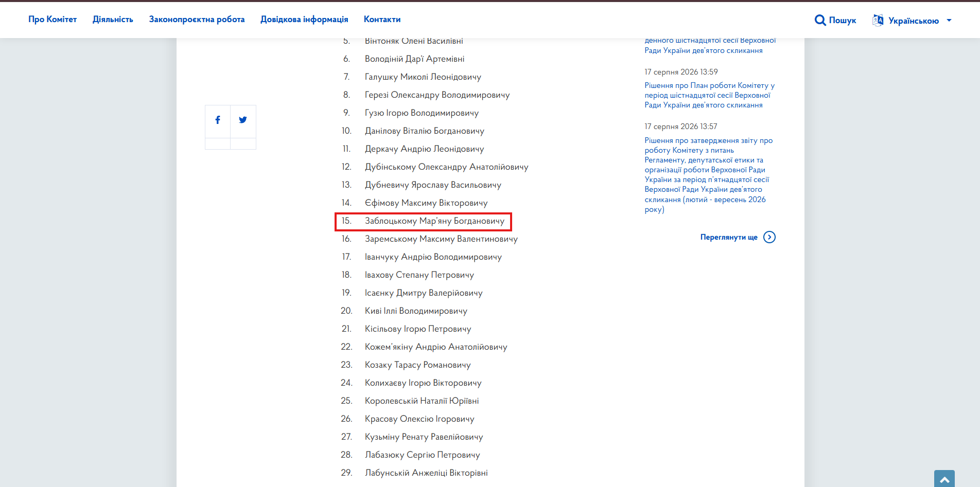Click the name Єфімову Максиму Вікторовичу
The height and width of the screenshot is (487, 980).
point(426,203)
